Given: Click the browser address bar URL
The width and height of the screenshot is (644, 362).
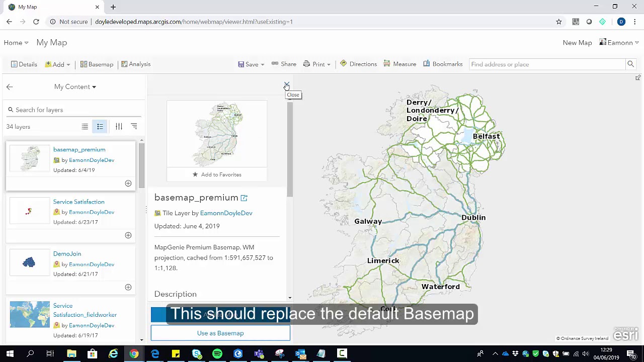Looking at the screenshot, I should tap(194, 22).
